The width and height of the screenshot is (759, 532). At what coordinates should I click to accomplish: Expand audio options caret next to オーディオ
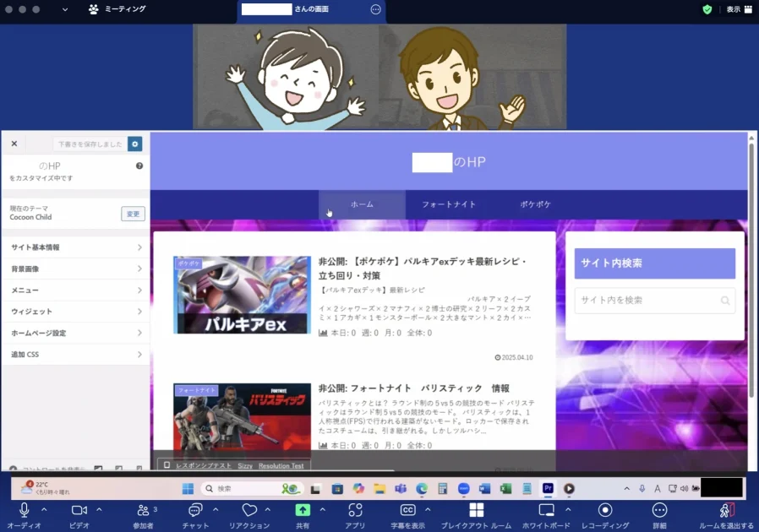click(x=44, y=510)
